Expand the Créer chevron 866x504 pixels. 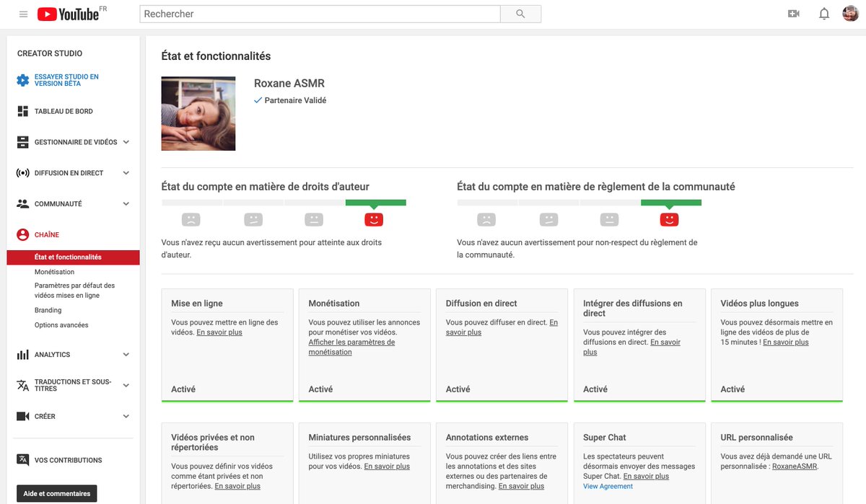tap(126, 416)
